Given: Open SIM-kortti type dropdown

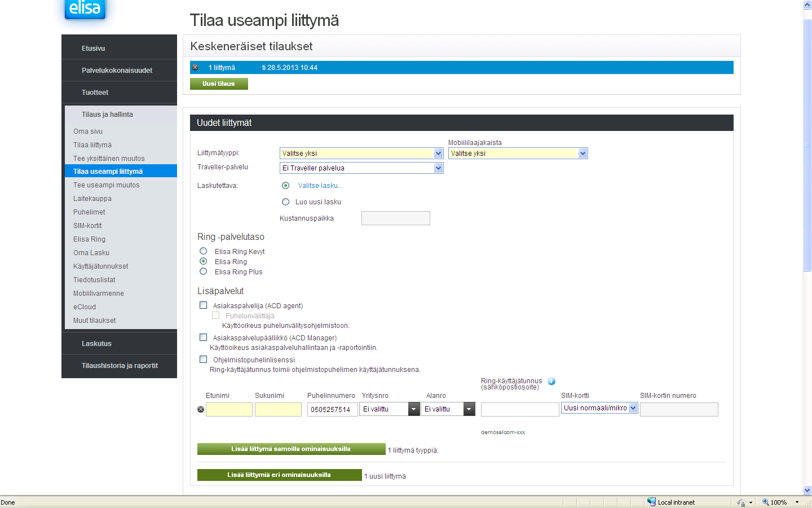Looking at the screenshot, I should [599, 408].
